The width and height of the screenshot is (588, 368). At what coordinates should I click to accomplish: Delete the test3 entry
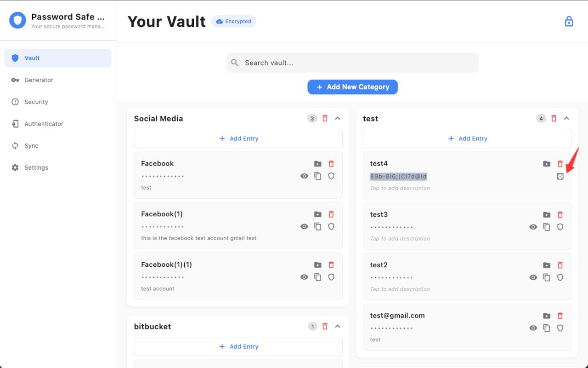click(560, 215)
